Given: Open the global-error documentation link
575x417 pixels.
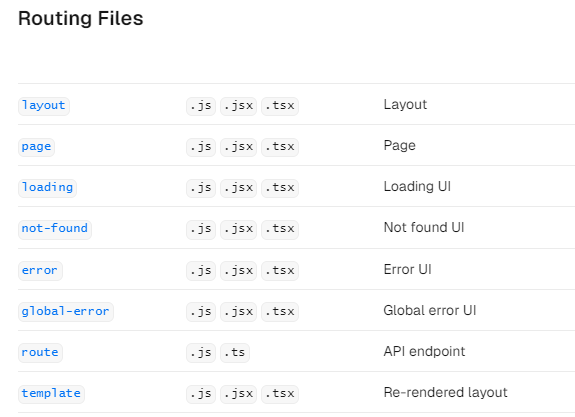Looking at the screenshot, I should [x=66, y=312].
